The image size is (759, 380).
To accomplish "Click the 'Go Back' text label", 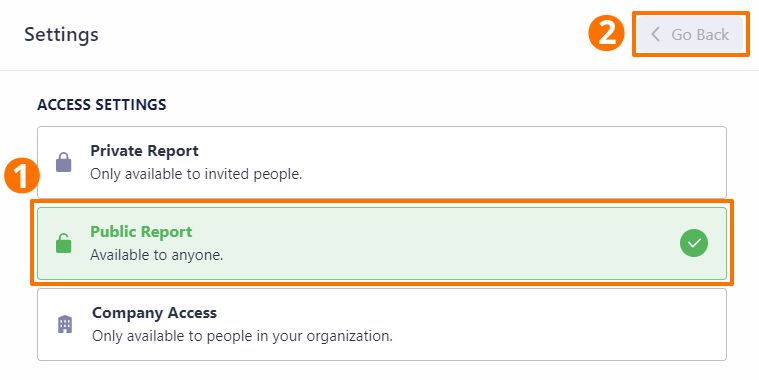I will tap(700, 34).
